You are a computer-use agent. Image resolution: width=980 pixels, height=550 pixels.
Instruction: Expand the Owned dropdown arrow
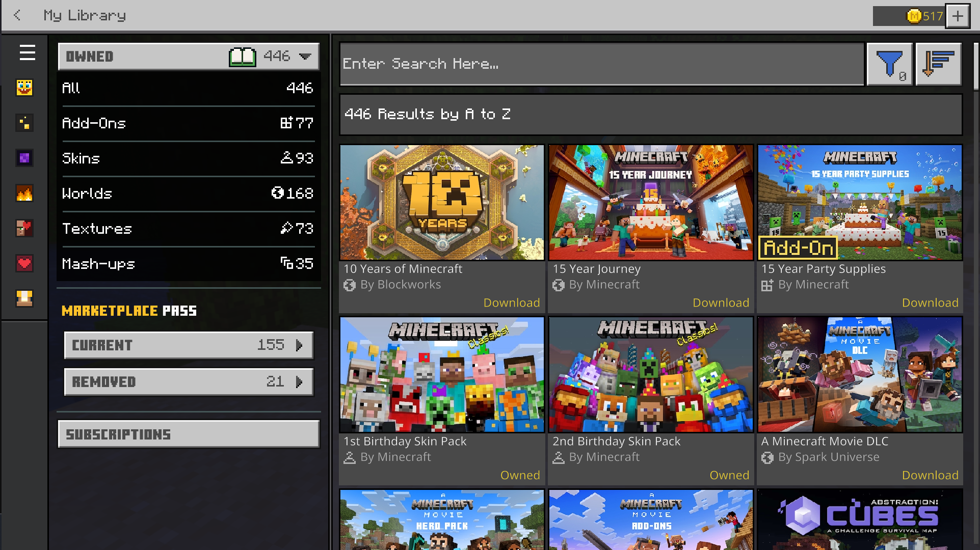[x=305, y=57]
